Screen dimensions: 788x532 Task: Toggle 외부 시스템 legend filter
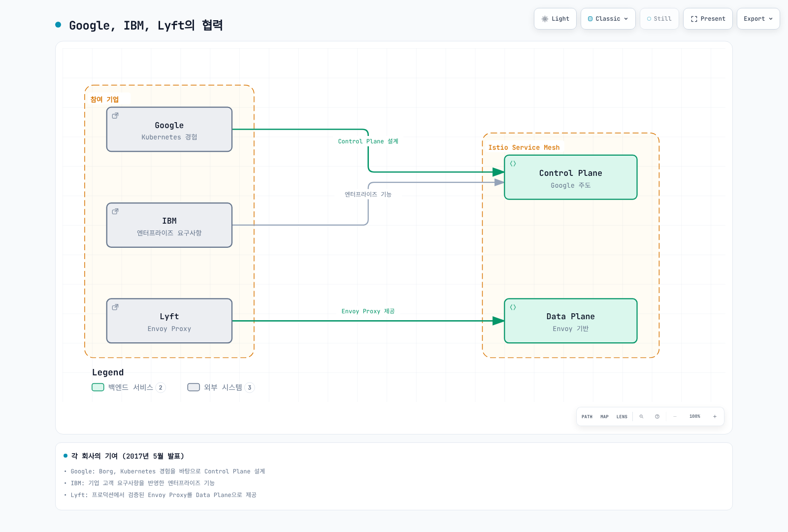221,387
